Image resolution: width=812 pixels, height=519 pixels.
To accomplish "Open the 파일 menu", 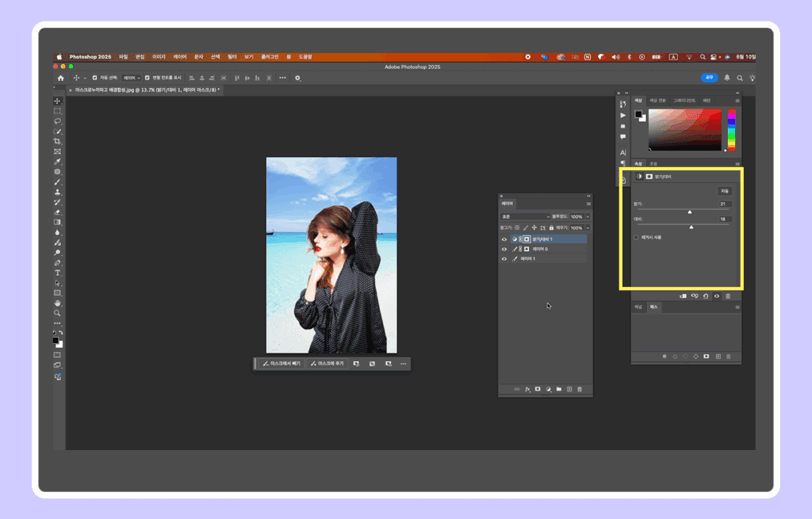I will 123,57.
